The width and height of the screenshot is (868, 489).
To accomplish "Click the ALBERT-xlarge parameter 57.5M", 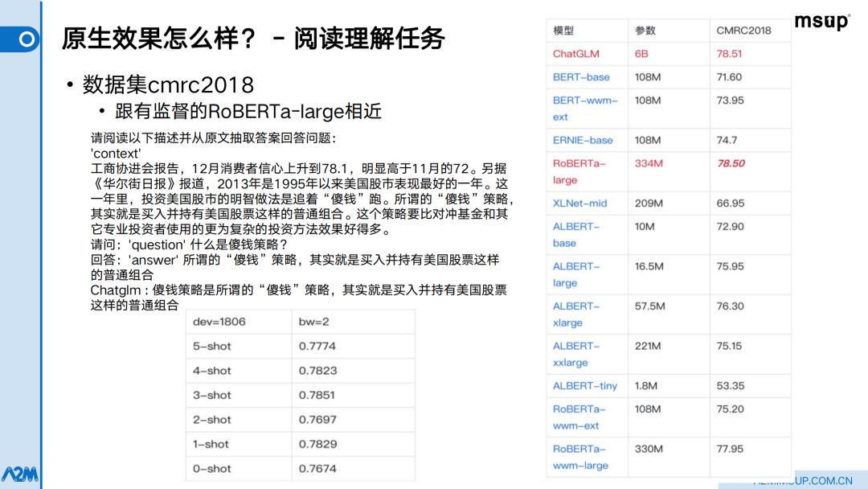I will (650, 306).
